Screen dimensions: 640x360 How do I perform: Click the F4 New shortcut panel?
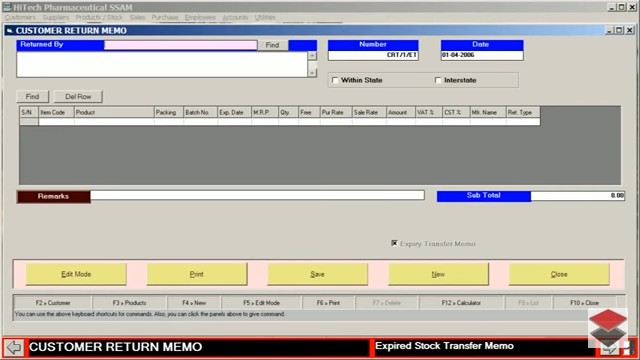(x=194, y=303)
